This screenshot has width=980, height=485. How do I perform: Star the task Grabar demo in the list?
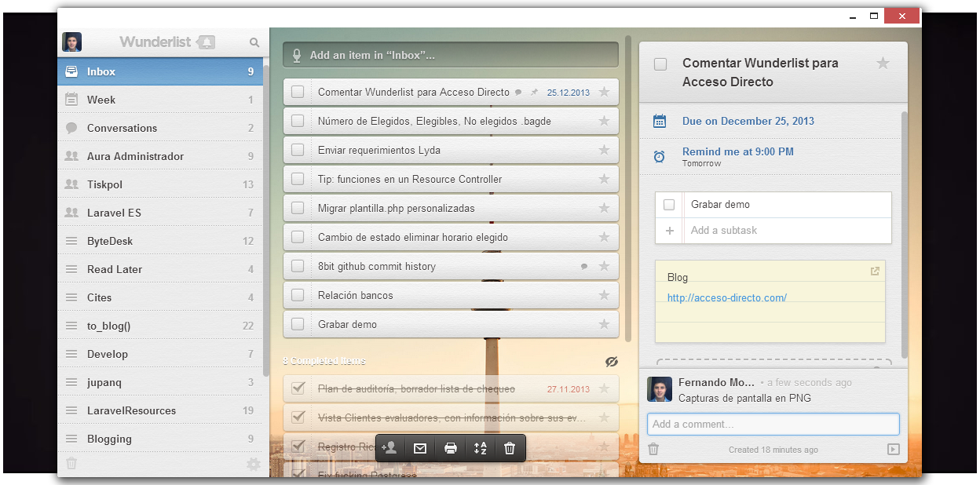point(604,324)
